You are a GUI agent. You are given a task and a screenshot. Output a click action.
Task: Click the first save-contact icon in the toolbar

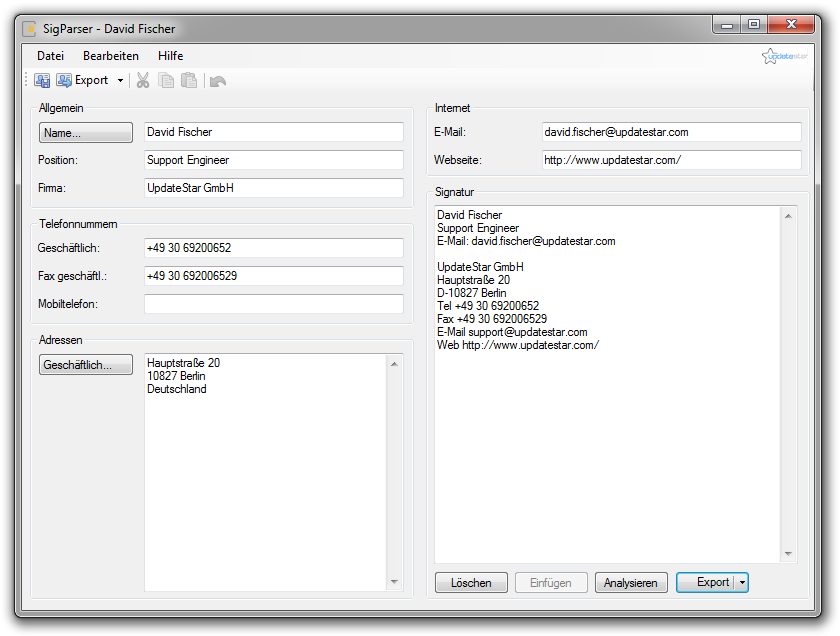tap(42, 80)
